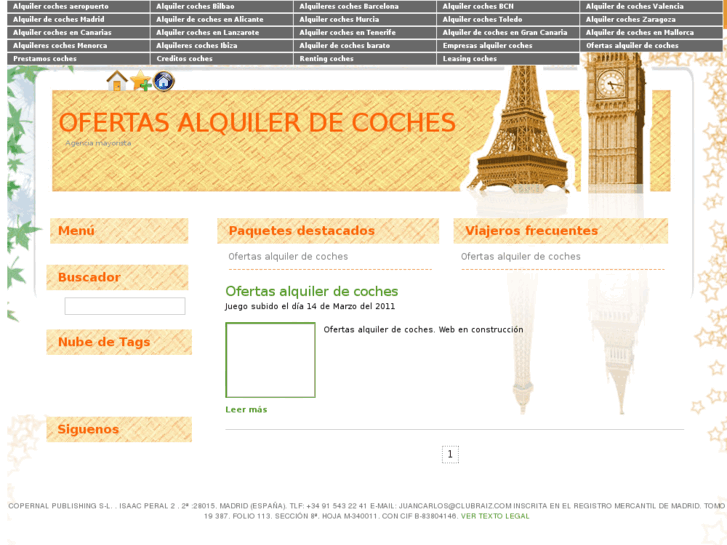Viewport: 727px width, 545px height.
Task: Open Alquiler coches Toledo
Action: click(x=508, y=19)
